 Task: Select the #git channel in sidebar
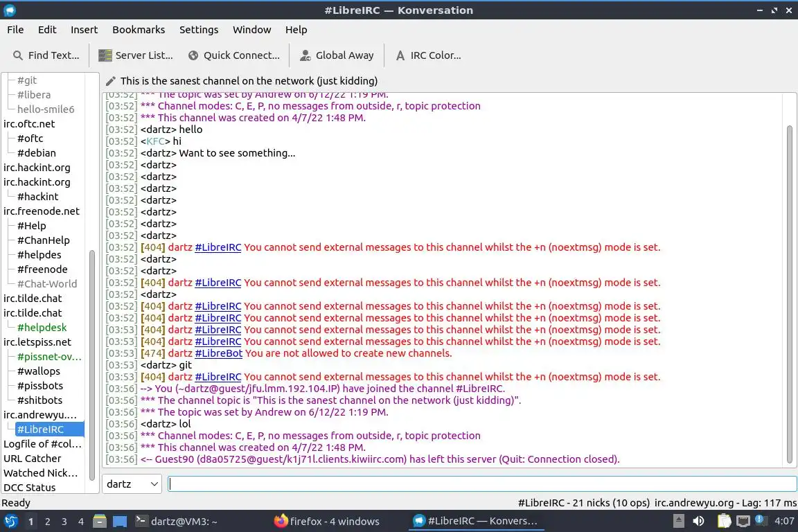point(27,80)
